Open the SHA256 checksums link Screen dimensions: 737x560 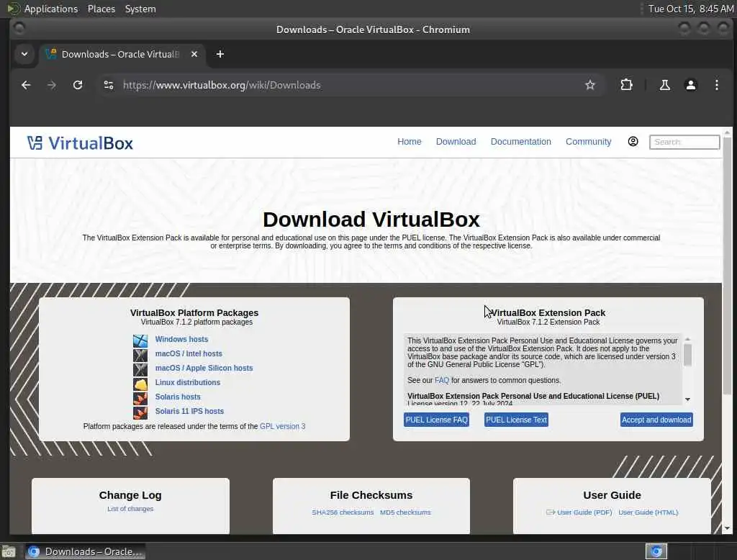tap(343, 512)
